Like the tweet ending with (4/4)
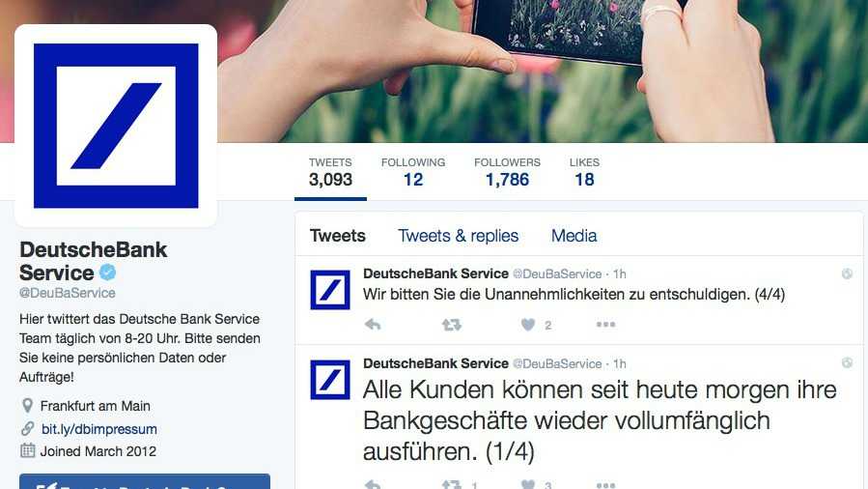Image resolution: width=868 pixels, height=489 pixels. [x=528, y=325]
